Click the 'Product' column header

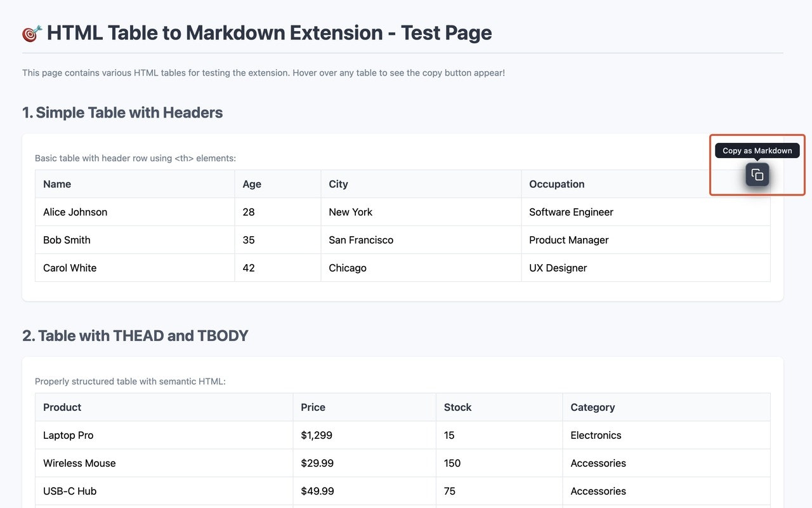164,407
